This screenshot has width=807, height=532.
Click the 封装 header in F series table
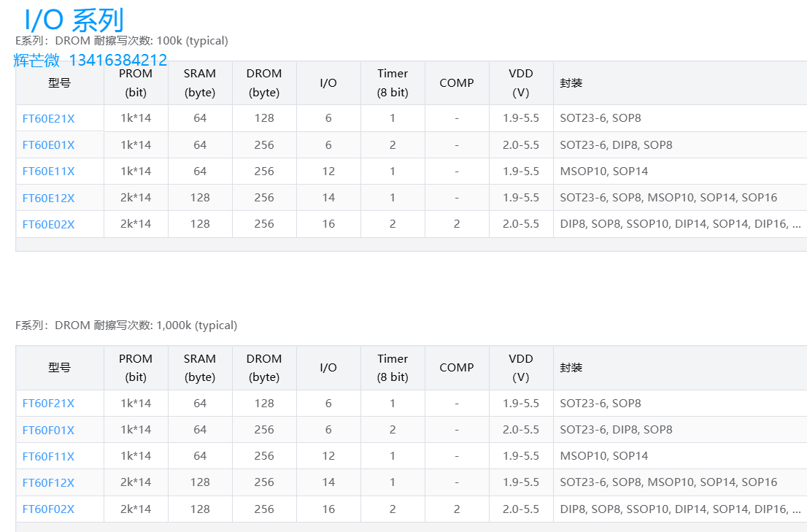(571, 368)
